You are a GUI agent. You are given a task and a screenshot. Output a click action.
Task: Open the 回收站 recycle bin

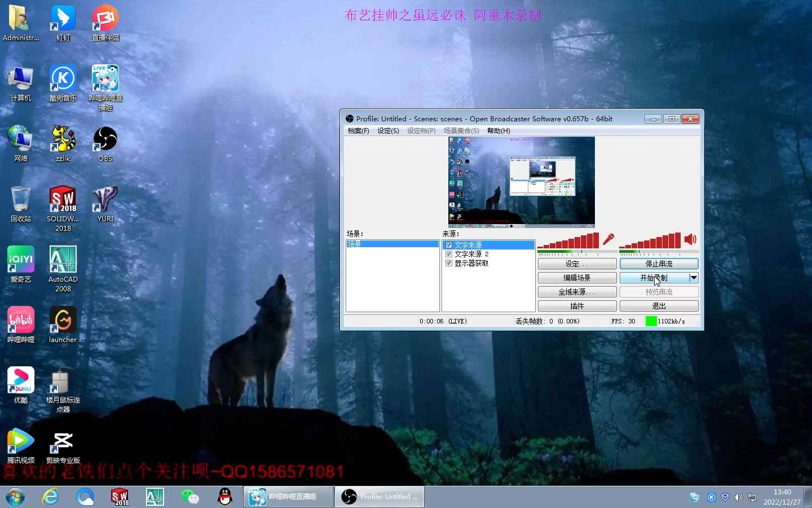coord(21,204)
